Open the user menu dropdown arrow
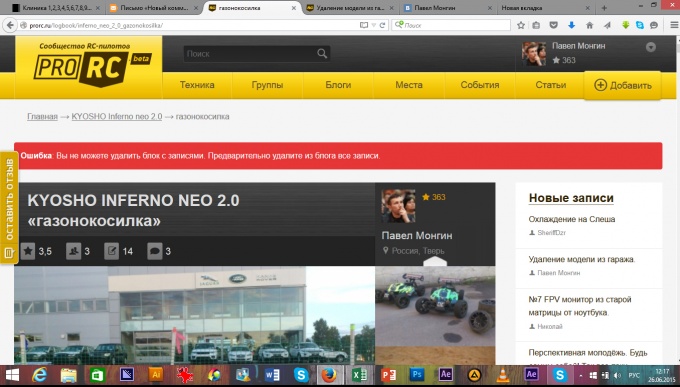Image resolution: width=680 pixels, height=387 pixels. click(651, 47)
